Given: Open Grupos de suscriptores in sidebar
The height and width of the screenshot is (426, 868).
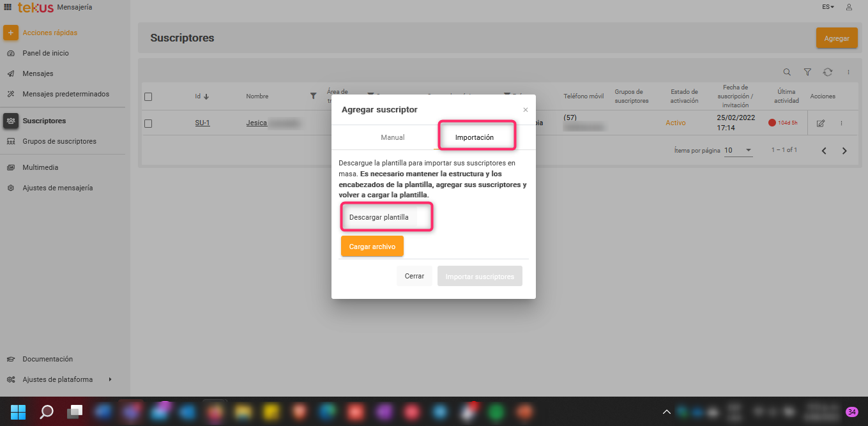Looking at the screenshot, I should (x=59, y=141).
